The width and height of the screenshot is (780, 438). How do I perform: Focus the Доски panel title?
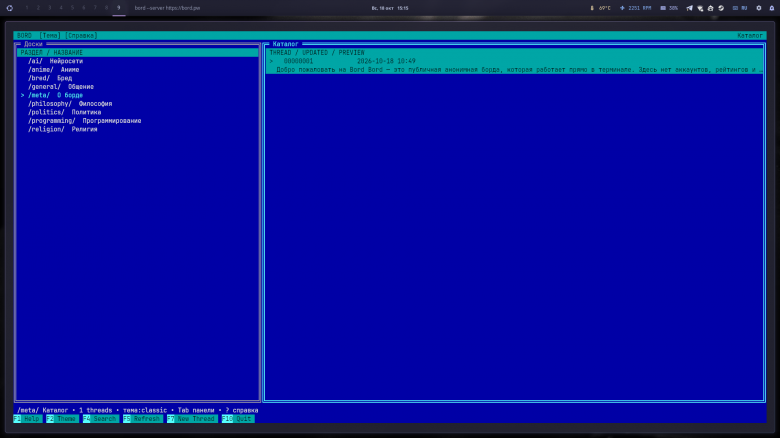pos(33,44)
